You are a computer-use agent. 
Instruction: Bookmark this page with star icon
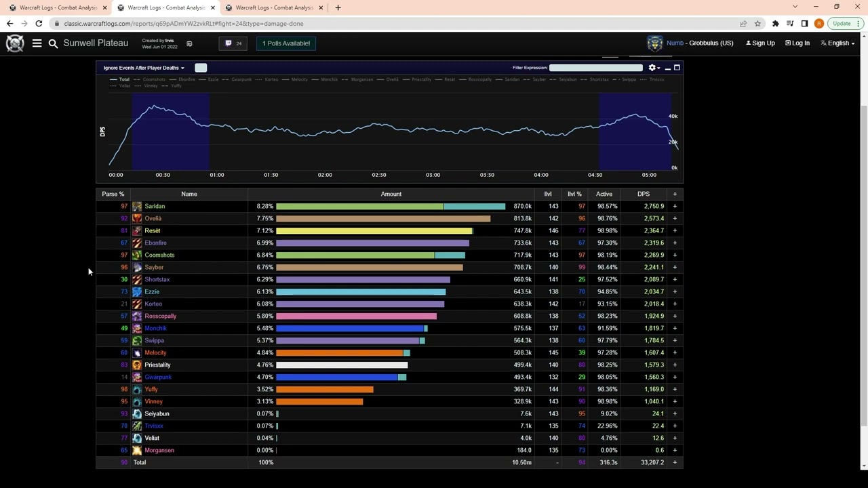point(757,24)
